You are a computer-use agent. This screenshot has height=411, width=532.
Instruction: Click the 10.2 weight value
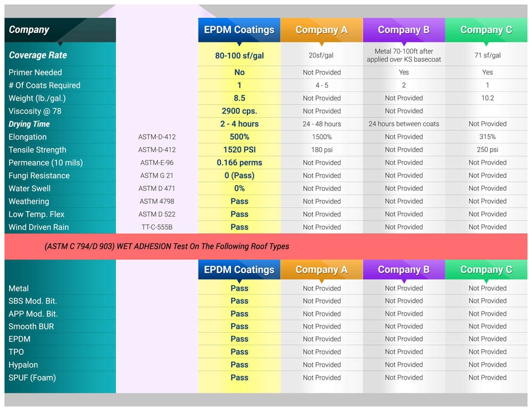pyautogui.click(x=487, y=98)
